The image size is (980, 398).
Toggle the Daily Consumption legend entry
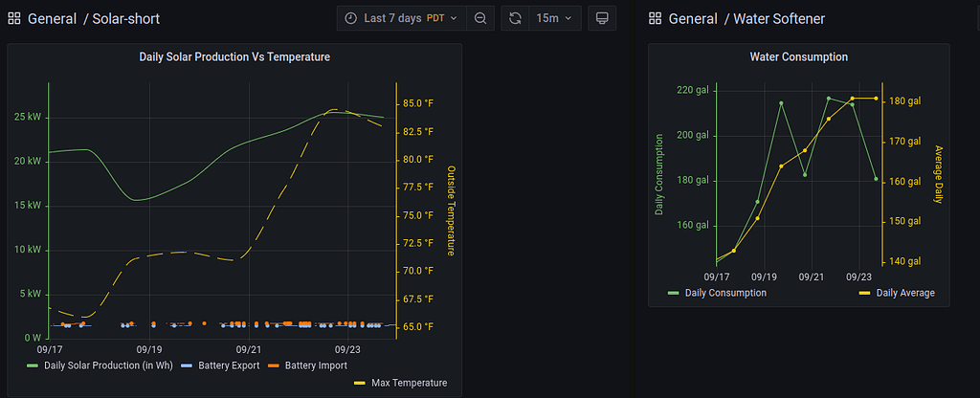pos(717,293)
